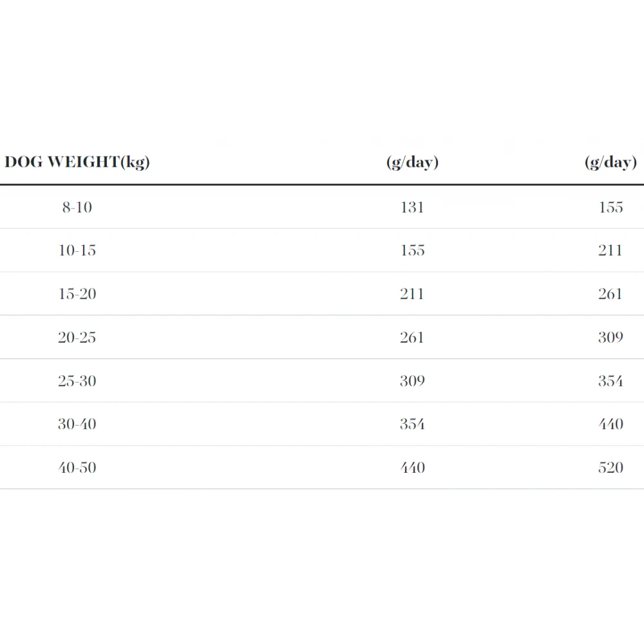The height and width of the screenshot is (644, 644).
Task: Click the rightmost (g/day) column header
Action: pos(611,162)
